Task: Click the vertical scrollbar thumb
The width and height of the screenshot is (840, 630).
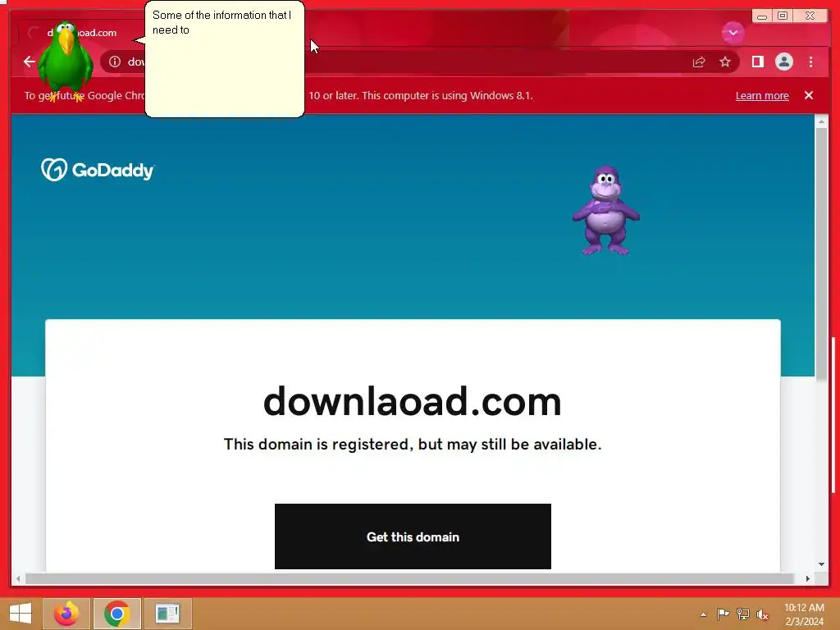Action: 821,254
